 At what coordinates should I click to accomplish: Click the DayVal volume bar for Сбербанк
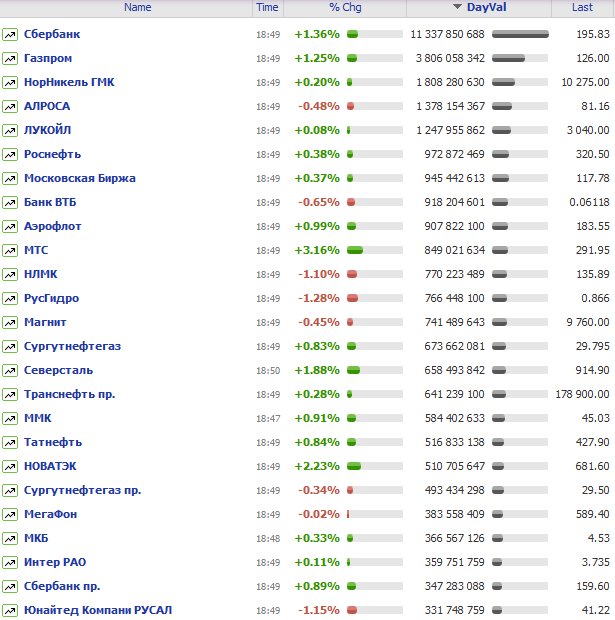[x=520, y=34]
